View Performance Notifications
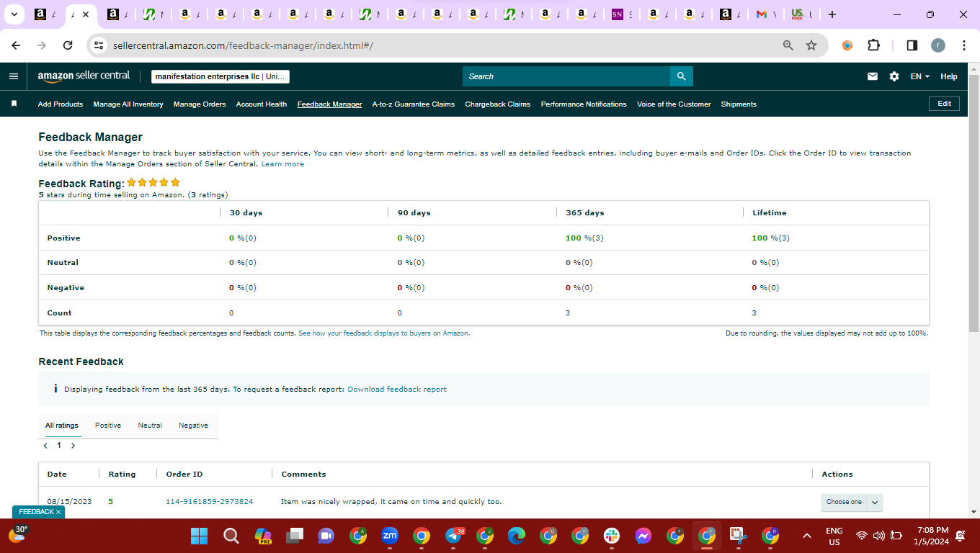The width and height of the screenshot is (980, 553). 584,104
